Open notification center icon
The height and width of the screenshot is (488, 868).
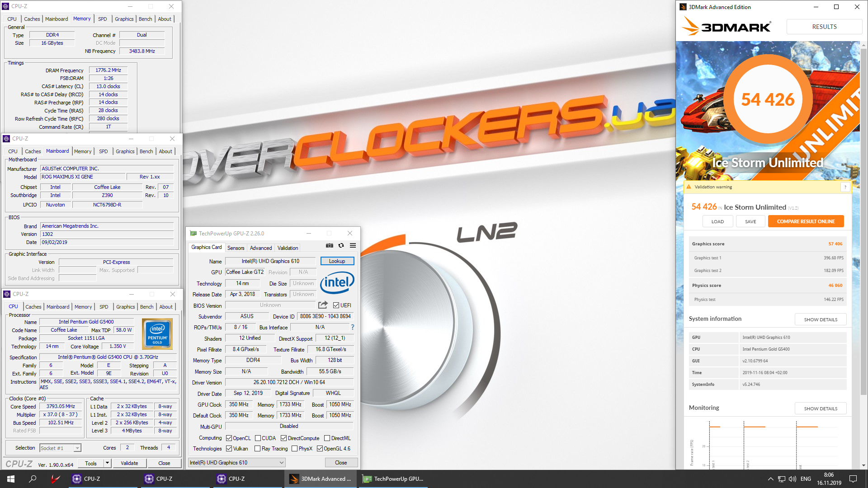[853, 479]
